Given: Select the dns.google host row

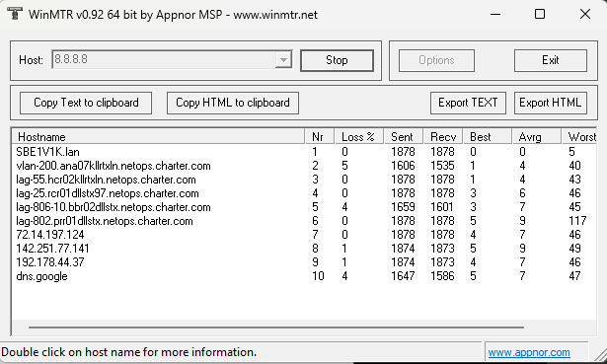Looking at the screenshot, I should [x=304, y=276].
